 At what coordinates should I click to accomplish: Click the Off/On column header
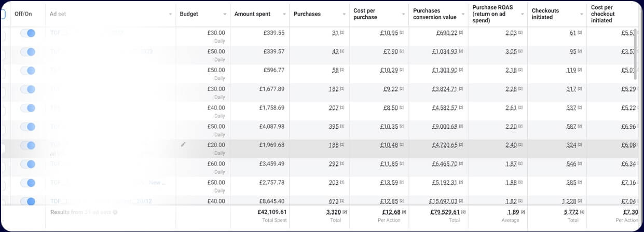24,14
